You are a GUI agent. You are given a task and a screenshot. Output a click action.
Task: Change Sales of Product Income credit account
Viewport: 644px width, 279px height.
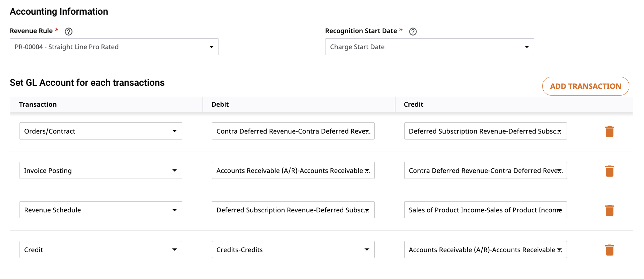pyautogui.click(x=485, y=210)
